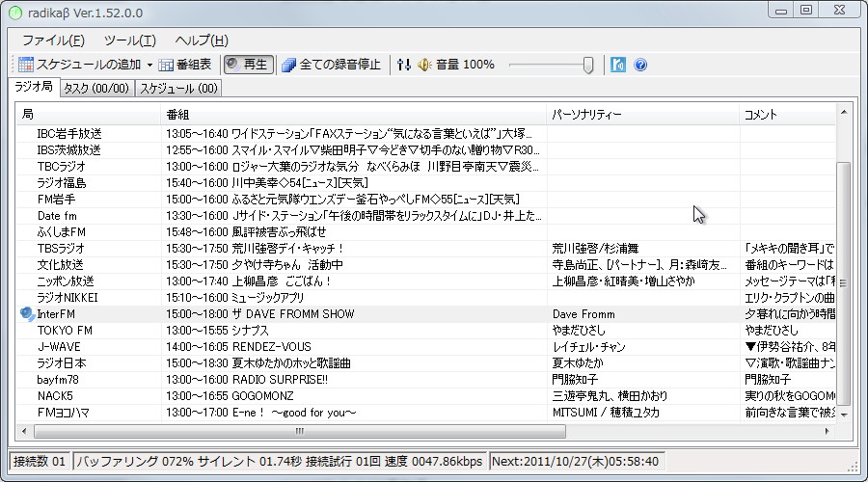Sort by the 番組 column header
Viewport: 868px width, 482px height.
coord(353,115)
